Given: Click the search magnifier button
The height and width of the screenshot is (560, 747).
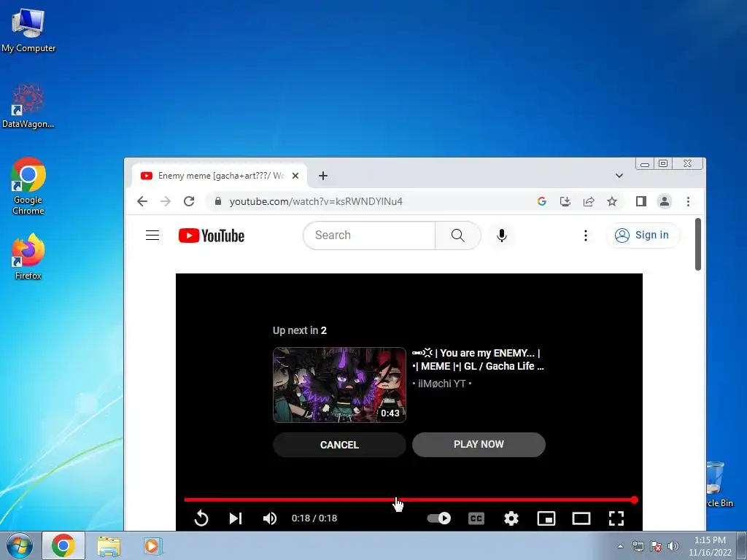Looking at the screenshot, I should click(458, 236).
